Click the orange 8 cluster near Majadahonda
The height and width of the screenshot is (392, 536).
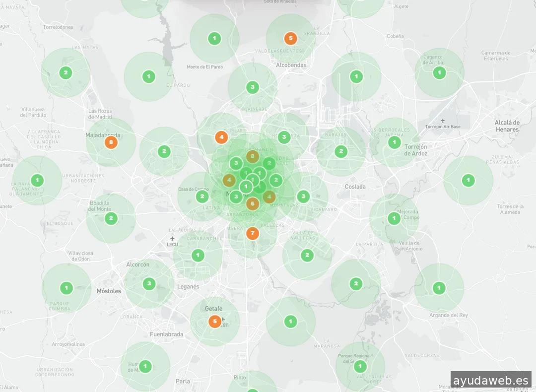coord(111,142)
